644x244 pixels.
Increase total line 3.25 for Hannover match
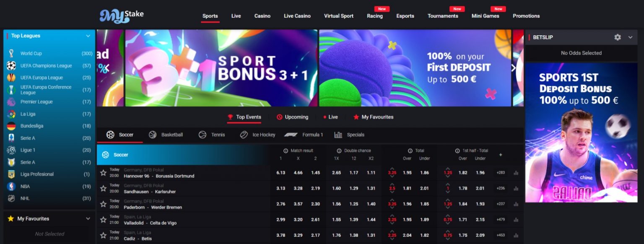(x=392, y=169)
